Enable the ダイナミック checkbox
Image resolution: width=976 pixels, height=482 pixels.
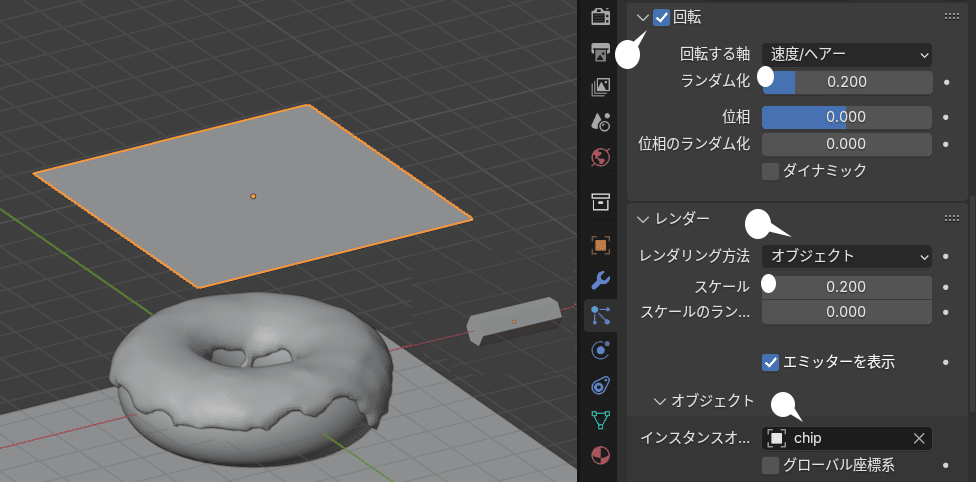[771, 171]
